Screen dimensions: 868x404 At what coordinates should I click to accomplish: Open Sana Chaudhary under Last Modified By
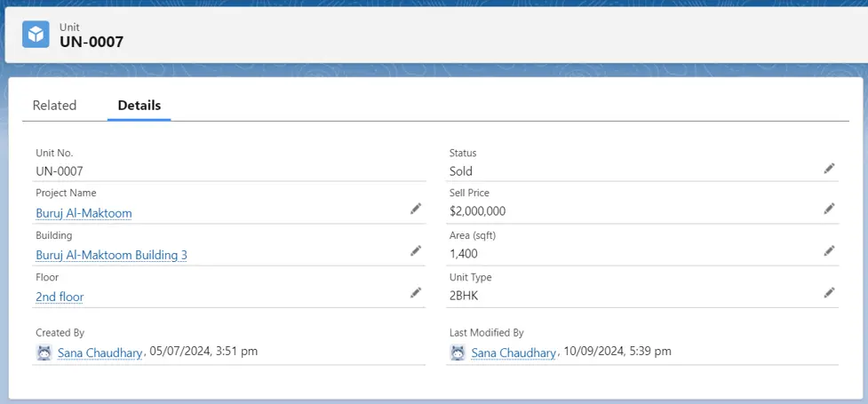click(514, 353)
